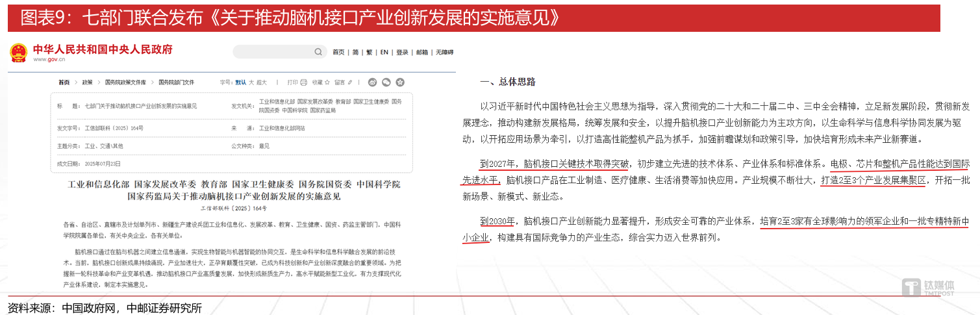Click the 收藏 bookmark button text
The image size is (980, 315).
317,82
